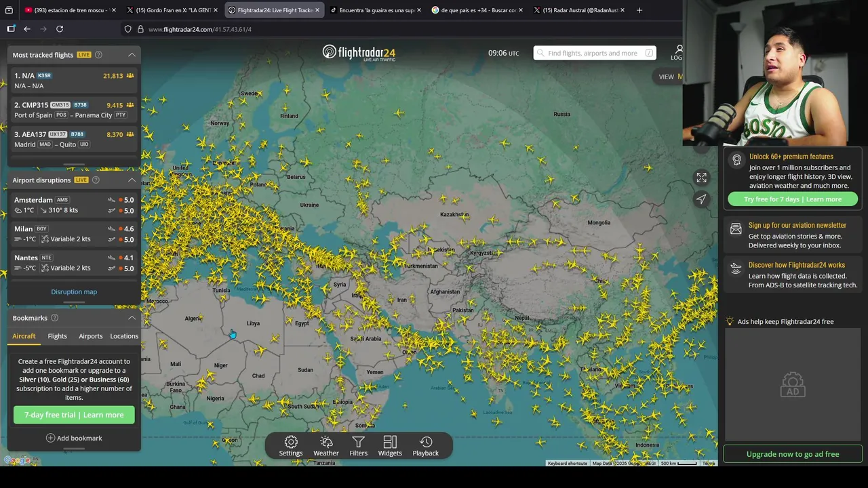
Task: Close the Flightradar24 browser tab
Action: coord(317,10)
